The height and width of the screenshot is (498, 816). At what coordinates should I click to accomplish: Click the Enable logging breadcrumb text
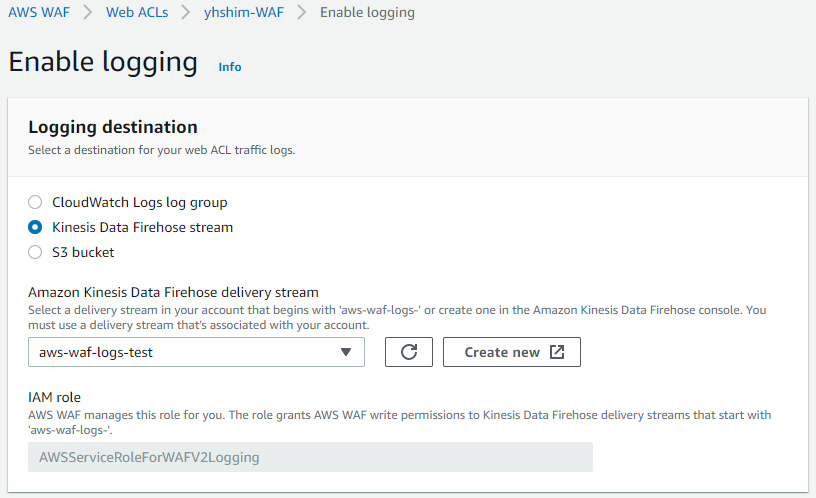[x=367, y=12]
